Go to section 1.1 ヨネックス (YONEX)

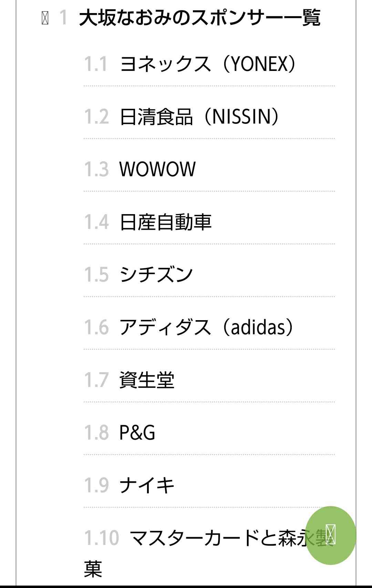[x=208, y=64]
